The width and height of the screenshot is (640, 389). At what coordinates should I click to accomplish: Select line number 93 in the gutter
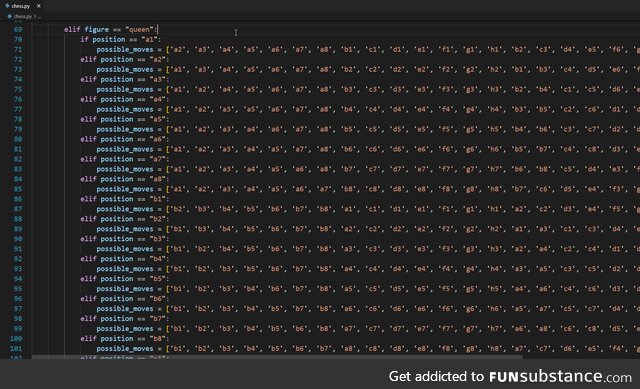click(18, 269)
